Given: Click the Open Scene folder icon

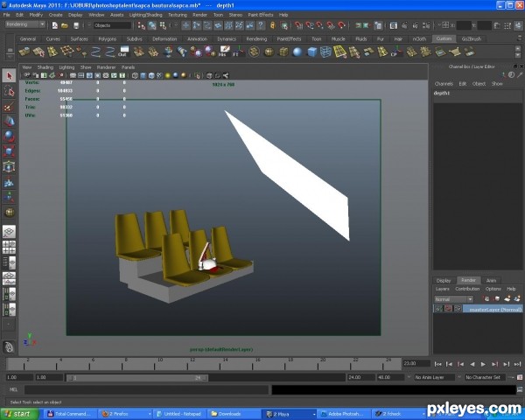Looking at the screenshot, I should pos(65,25).
